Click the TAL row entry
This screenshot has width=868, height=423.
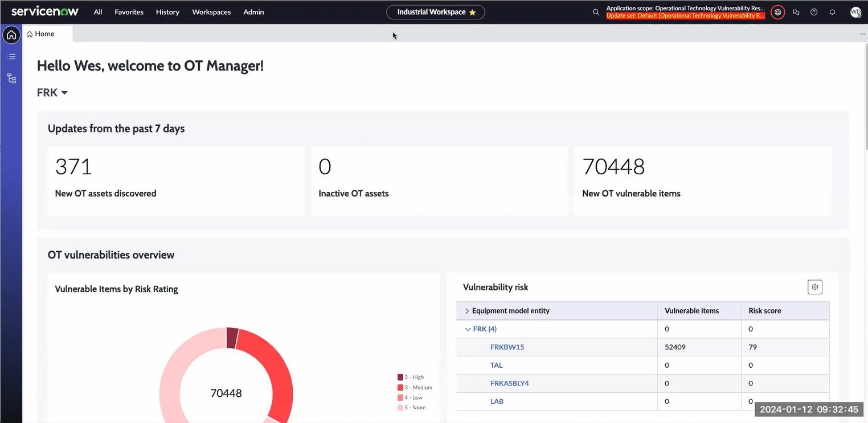tap(497, 365)
